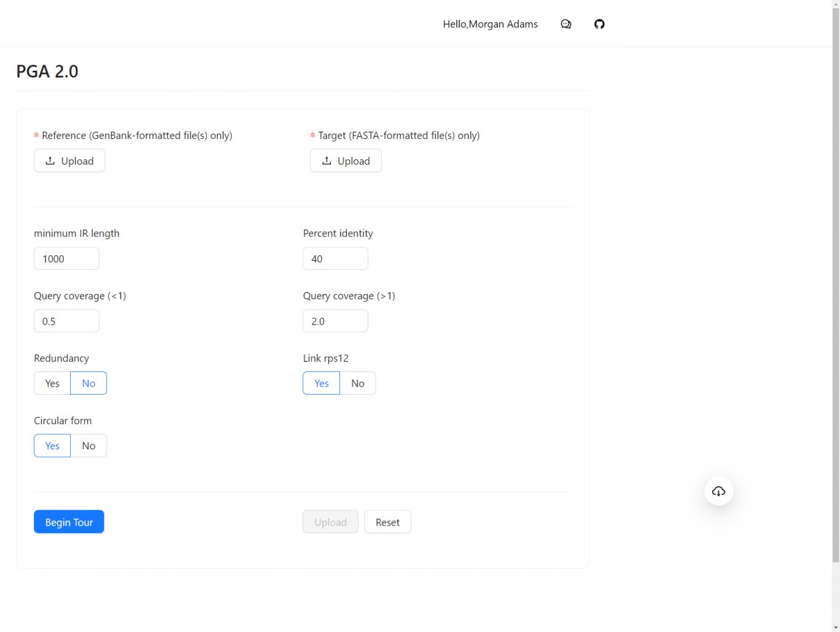Start the Begin Tour walkthrough
840x632 pixels.
pyautogui.click(x=69, y=522)
